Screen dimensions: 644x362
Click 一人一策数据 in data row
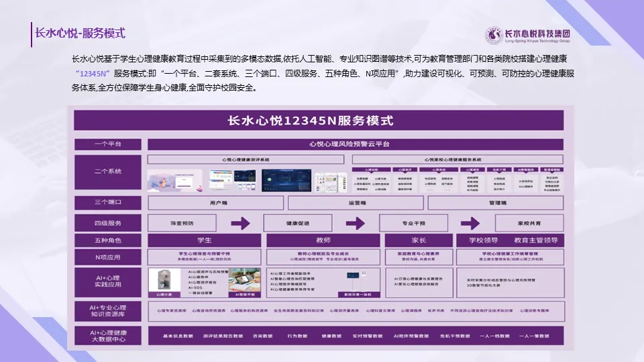(x=534, y=336)
